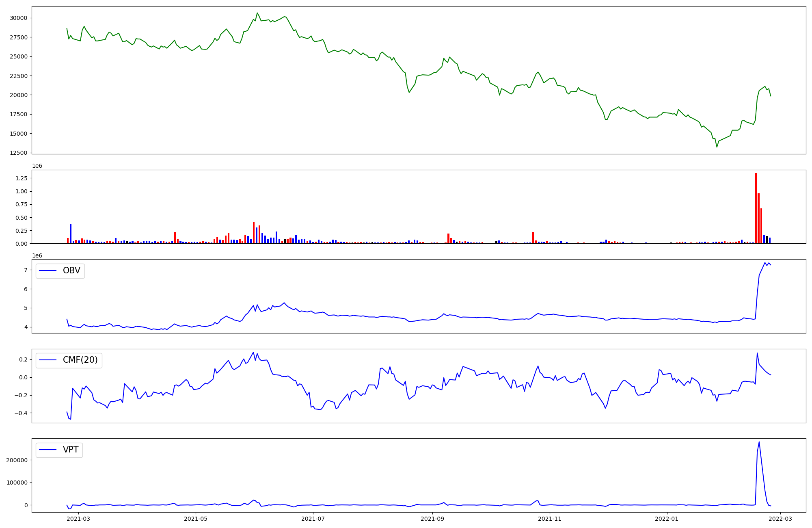Screen dimensions: 812x528
Task: Click the VPT legend label
Action: 71,450
